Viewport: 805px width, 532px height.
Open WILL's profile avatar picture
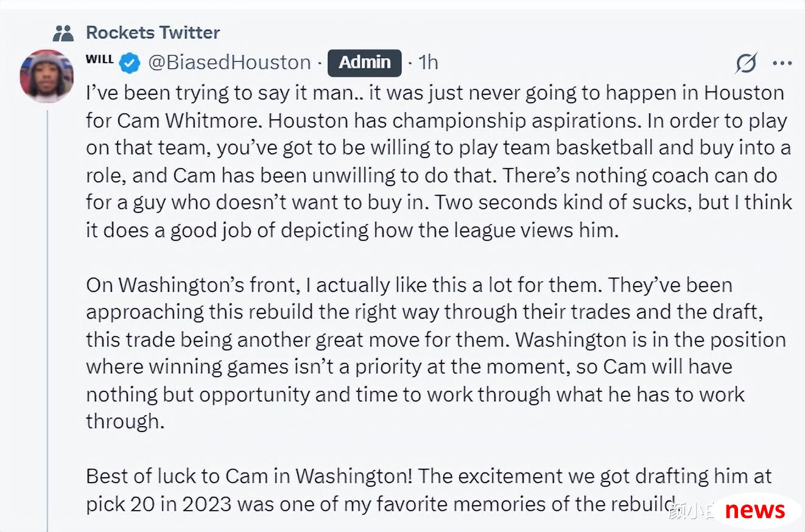[46, 75]
